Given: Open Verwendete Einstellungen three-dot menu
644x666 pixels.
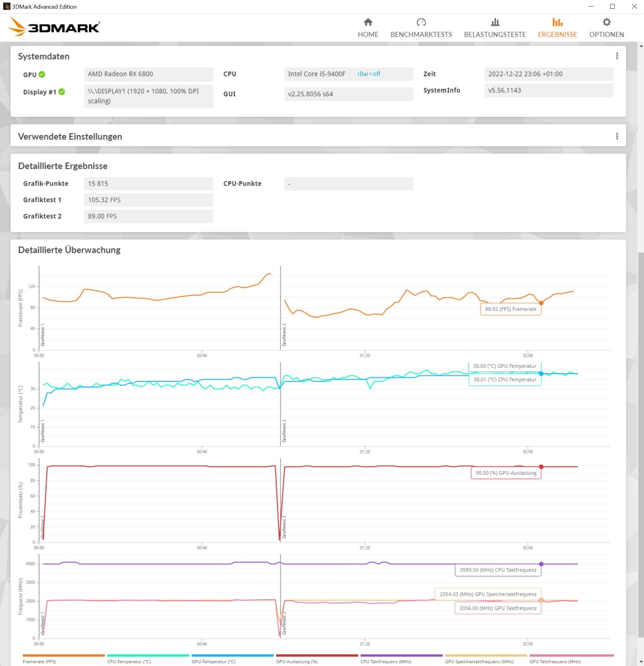Looking at the screenshot, I should [x=617, y=136].
